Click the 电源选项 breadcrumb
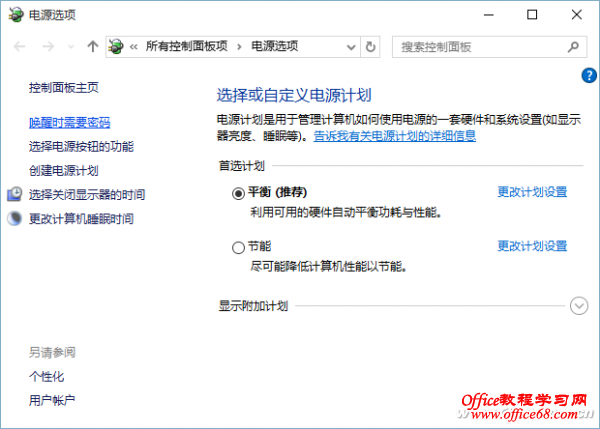This screenshot has height=429, width=600. [x=274, y=46]
